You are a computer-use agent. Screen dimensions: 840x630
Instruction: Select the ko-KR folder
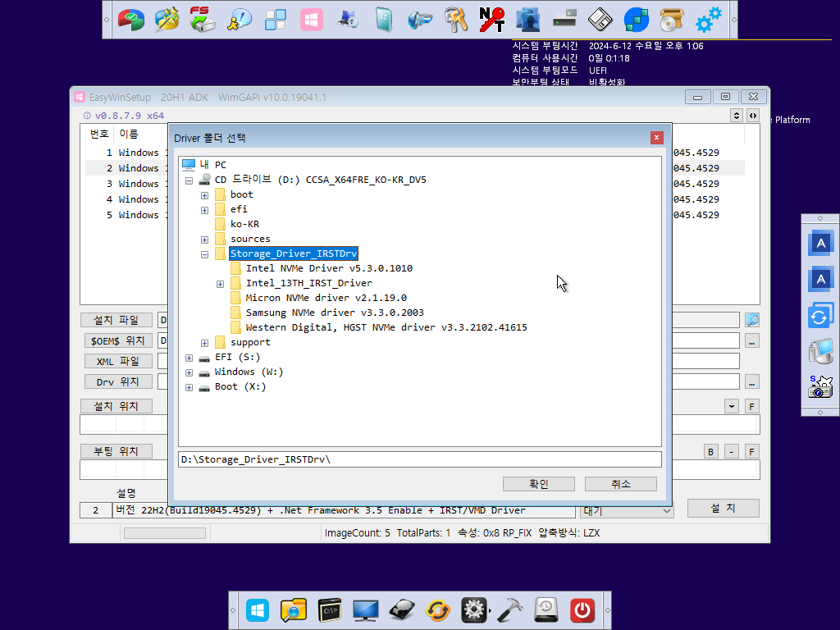pos(244,224)
